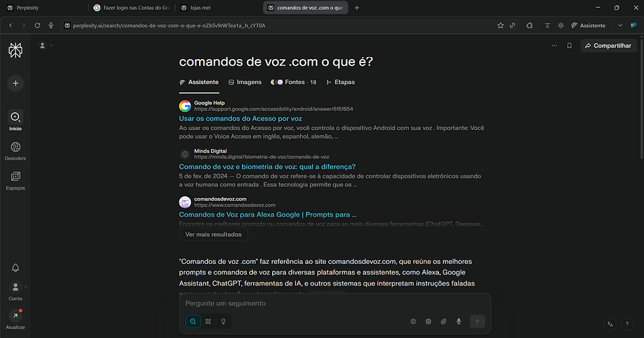The height and width of the screenshot is (338, 644).
Task: Open the extensions puzzle icon in the toolbar
Action: [x=530, y=26]
